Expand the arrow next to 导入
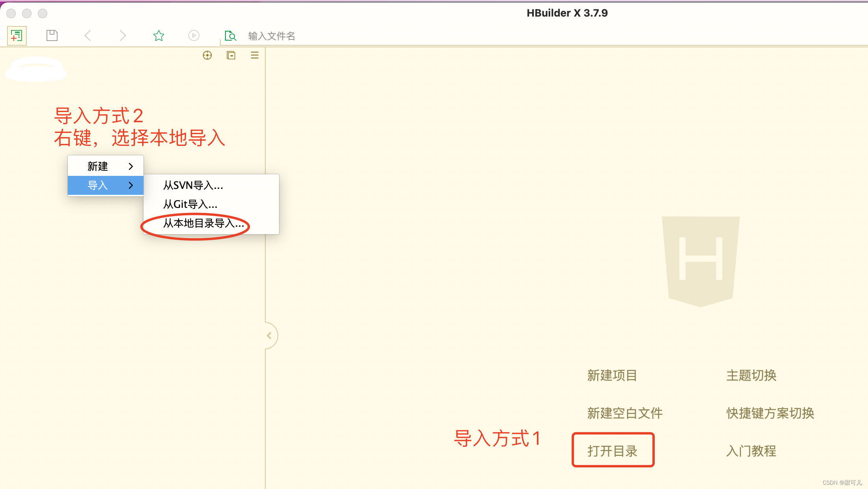Image resolution: width=868 pixels, height=489 pixels. coord(131,185)
